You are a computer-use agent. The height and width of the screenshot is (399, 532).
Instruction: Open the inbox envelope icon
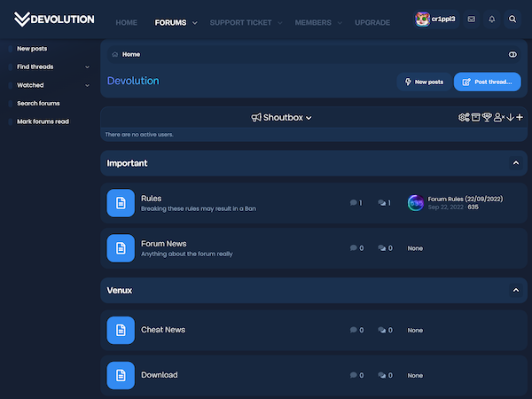[471, 19]
